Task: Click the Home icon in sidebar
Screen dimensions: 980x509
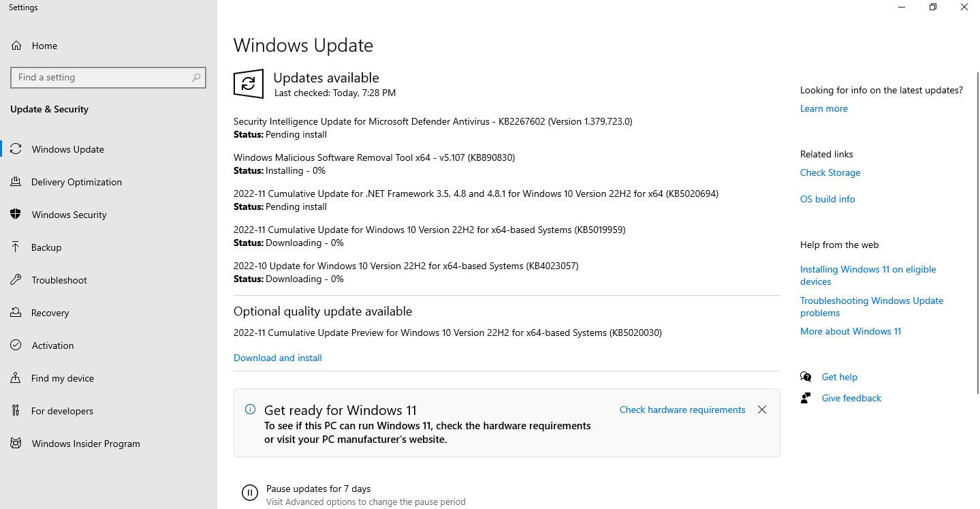Action: pyautogui.click(x=16, y=46)
